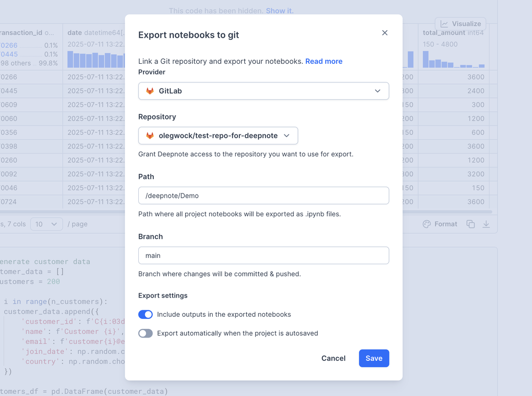Enable Export automatically when autosaved
Viewport: 532px width, 396px height.
point(145,333)
